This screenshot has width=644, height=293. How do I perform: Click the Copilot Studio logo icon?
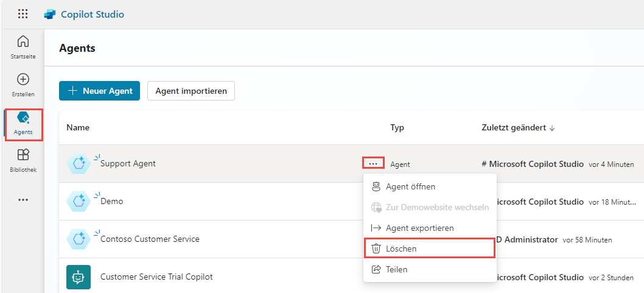tap(50, 14)
